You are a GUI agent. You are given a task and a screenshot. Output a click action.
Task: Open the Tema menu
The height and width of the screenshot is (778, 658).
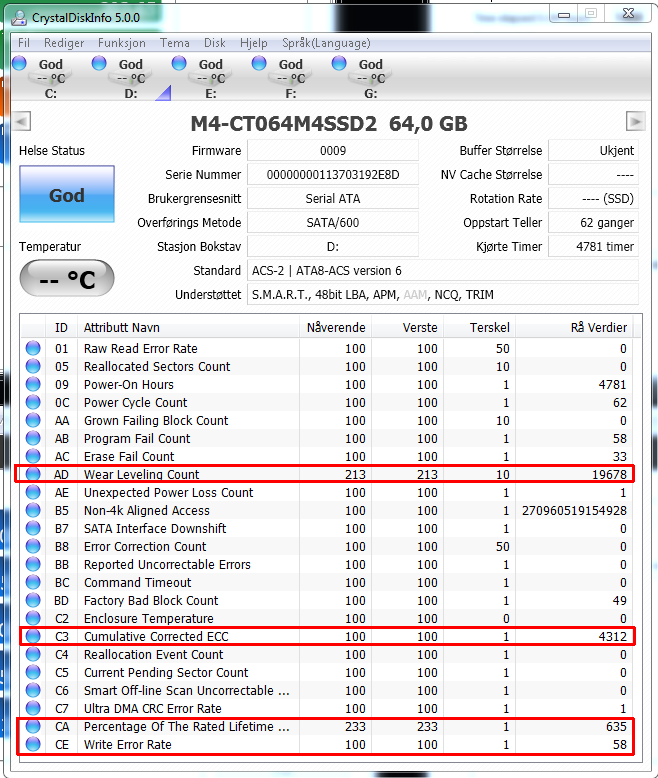coord(175,43)
